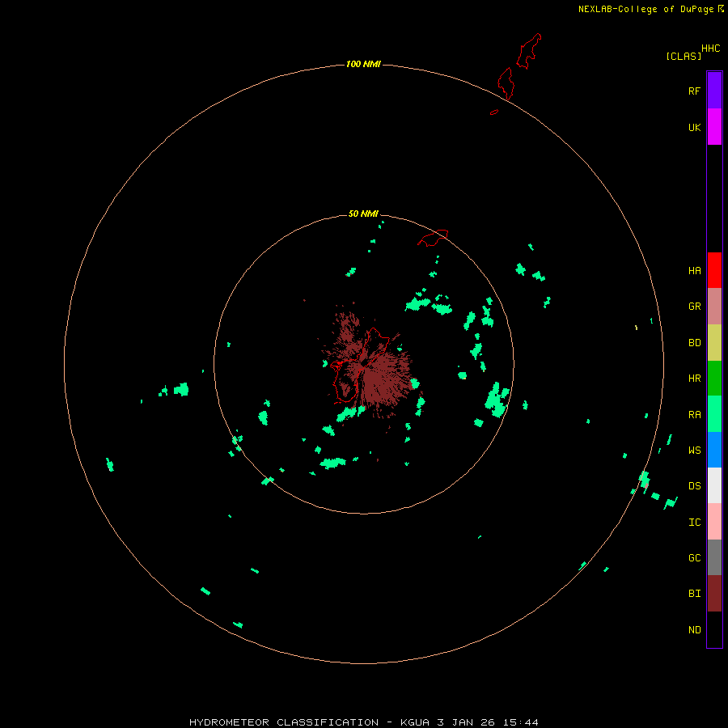Viewport: 728px width, 728px height.
Task: Click the GC gray legend swatch
Action: pyautogui.click(x=714, y=557)
